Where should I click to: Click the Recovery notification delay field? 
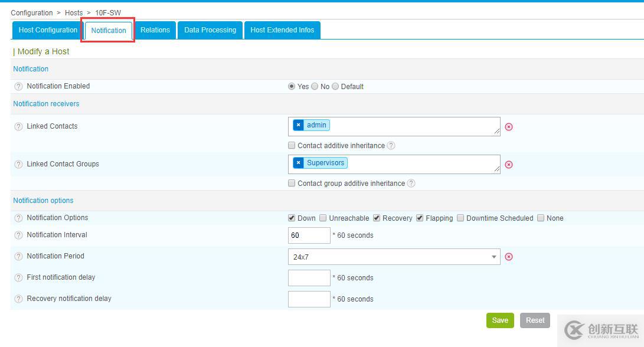[x=309, y=299]
